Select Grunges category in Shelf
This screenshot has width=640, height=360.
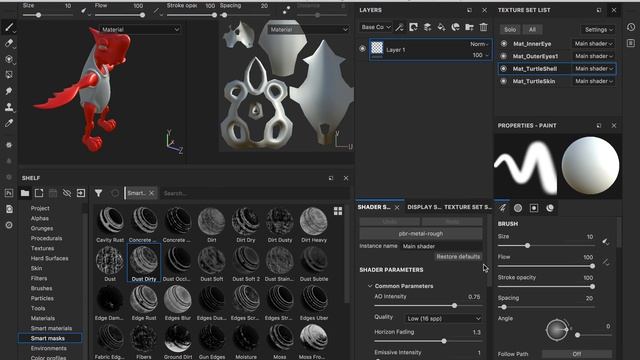coord(42,228)
